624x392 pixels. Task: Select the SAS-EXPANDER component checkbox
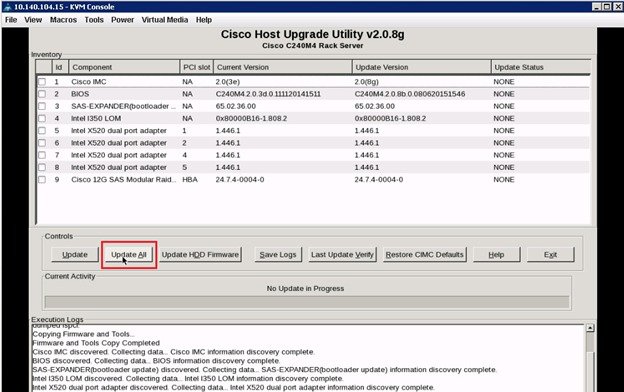click(42, 106)
